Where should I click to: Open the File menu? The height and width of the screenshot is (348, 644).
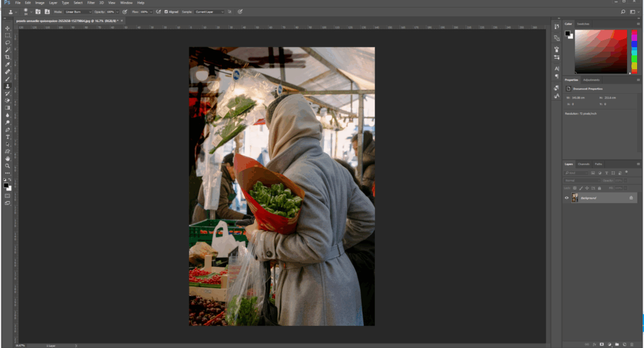(18, 3)
